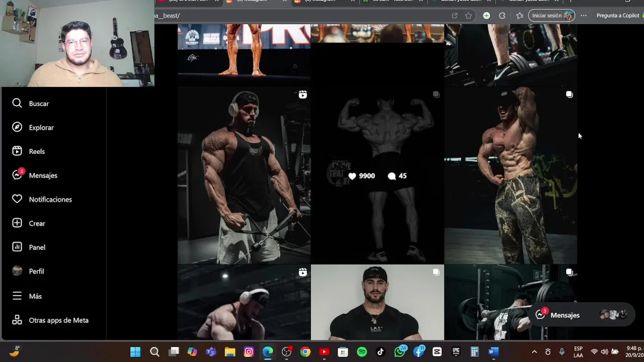Open Microsoft Store from the taskbar
Image resolution: width=644 pixels, height=362 pixels.
(343, 352)
